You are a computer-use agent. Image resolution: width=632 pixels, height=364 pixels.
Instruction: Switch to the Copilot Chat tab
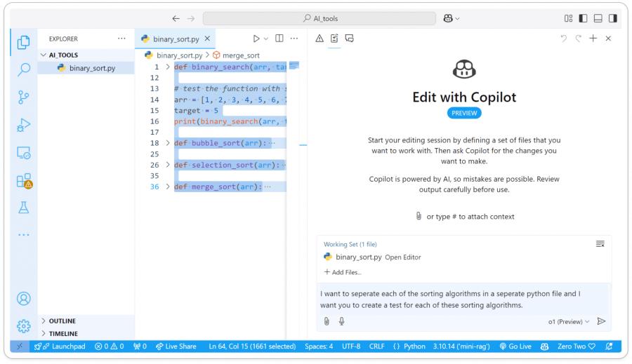click(x=350, y=39)
